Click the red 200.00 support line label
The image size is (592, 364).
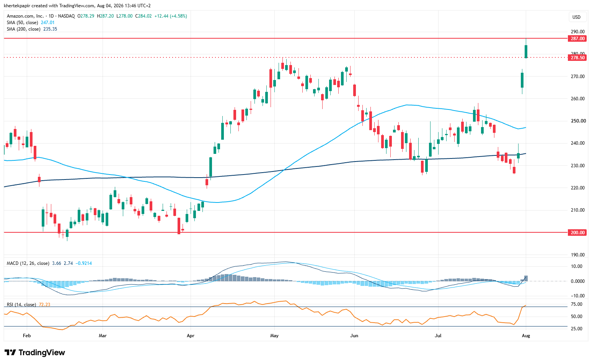click(577, 233)
